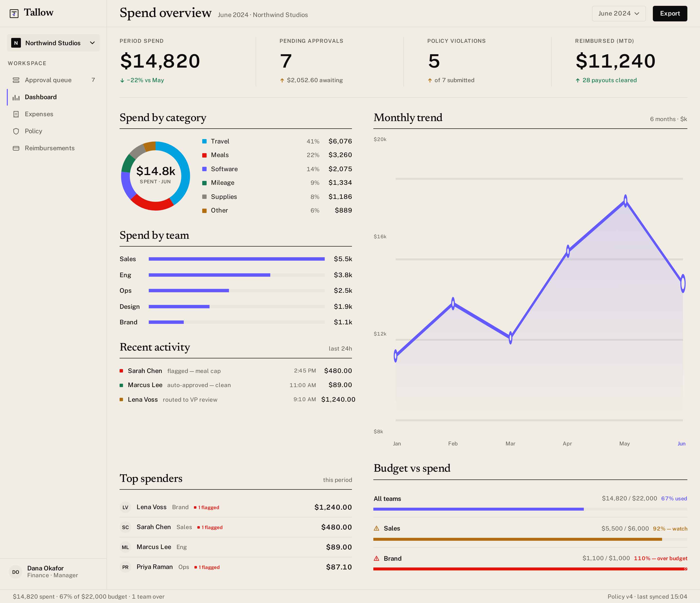Click the $11,240 reimbursed value

coord(616,61)
